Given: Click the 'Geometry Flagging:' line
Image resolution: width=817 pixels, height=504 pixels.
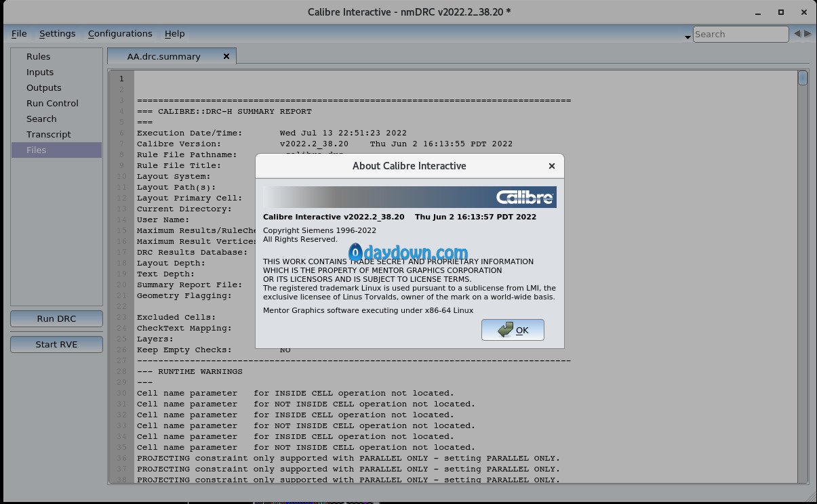Looking at the screenshot, I should pyautogui.click(x=184, y=295).
